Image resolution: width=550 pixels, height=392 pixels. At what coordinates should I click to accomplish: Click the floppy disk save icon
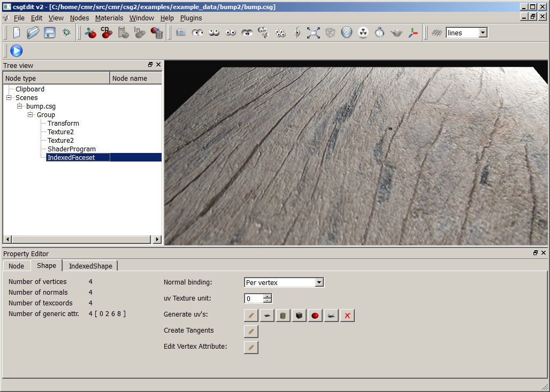point(50,33)
